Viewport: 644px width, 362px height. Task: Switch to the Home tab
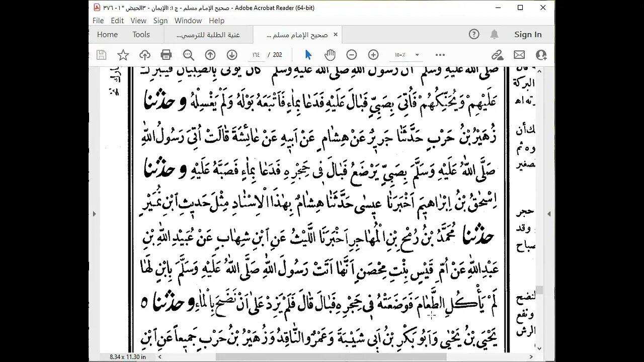[x=107, y=34]
